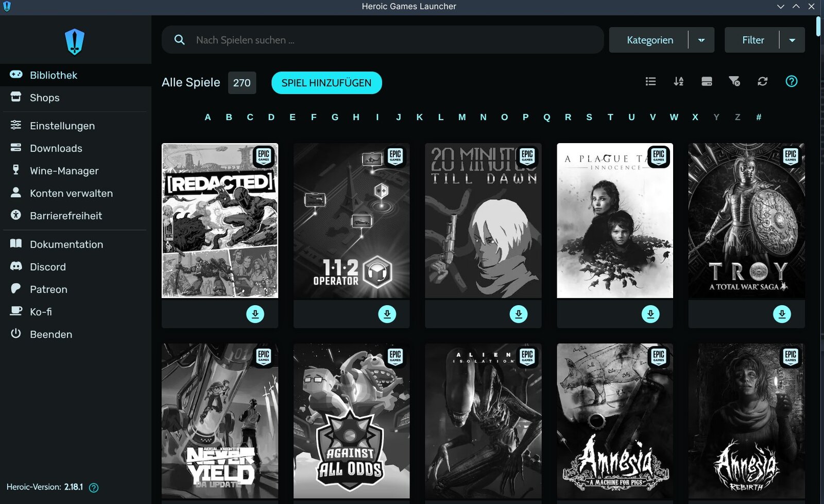Download the [REDACTED] game

pos(255,314)
